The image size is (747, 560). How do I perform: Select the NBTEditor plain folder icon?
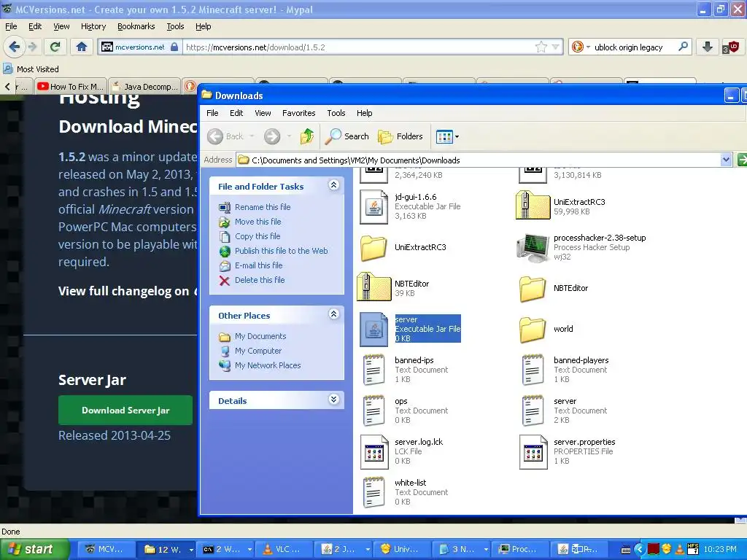[x=533, y=289]
